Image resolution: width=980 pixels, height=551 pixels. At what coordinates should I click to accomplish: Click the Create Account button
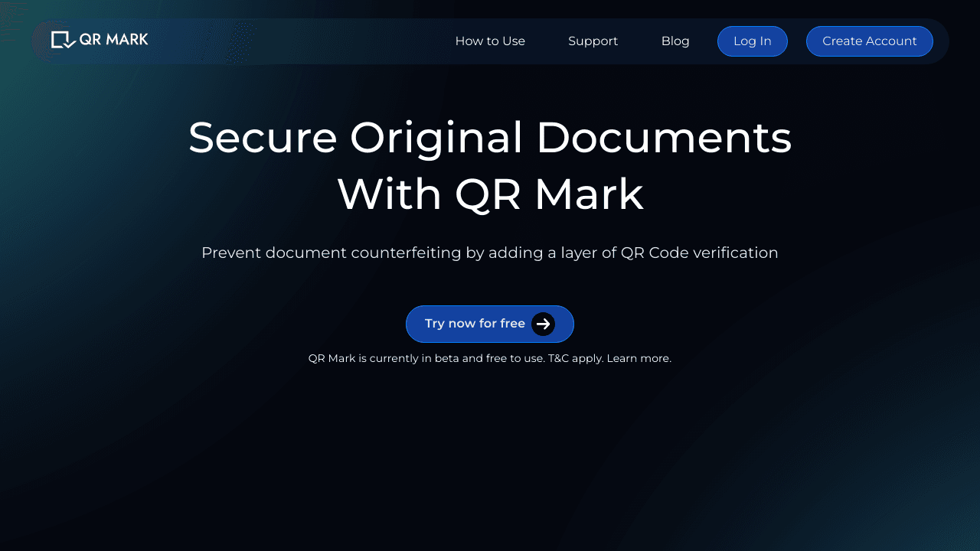[869, 41]
